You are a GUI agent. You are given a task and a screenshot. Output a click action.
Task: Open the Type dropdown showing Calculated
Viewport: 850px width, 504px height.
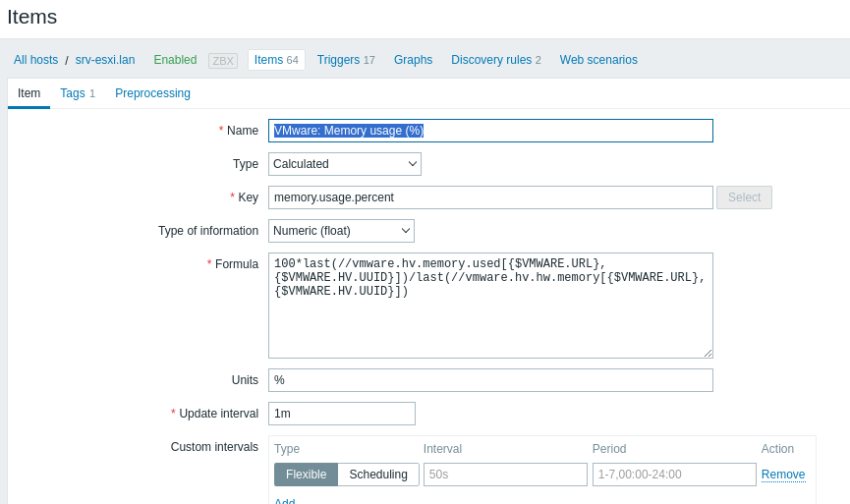[344, 164]
